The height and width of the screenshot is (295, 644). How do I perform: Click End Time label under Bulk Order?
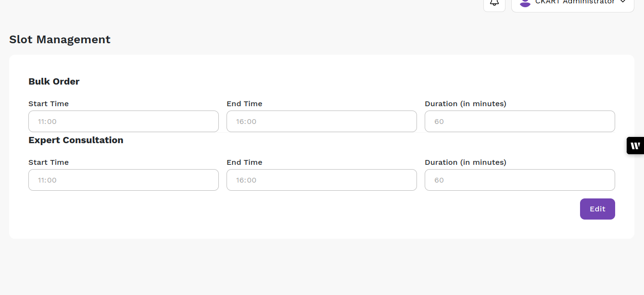point(244,104)
